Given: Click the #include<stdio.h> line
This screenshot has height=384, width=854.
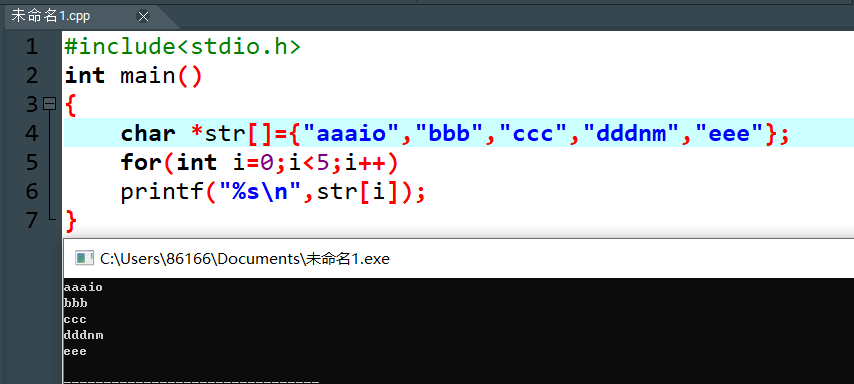Looking at the screenshot, I should (182, 46).
